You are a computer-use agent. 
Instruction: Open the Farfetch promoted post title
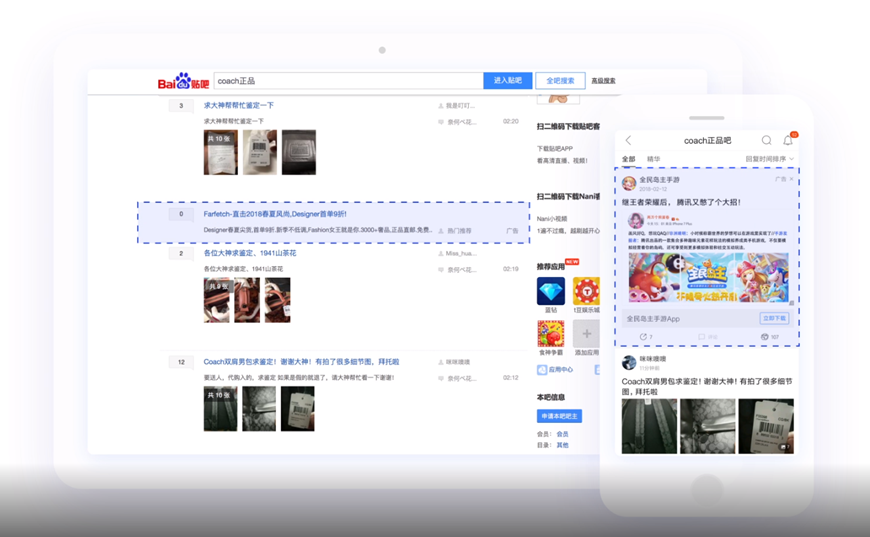275,214
